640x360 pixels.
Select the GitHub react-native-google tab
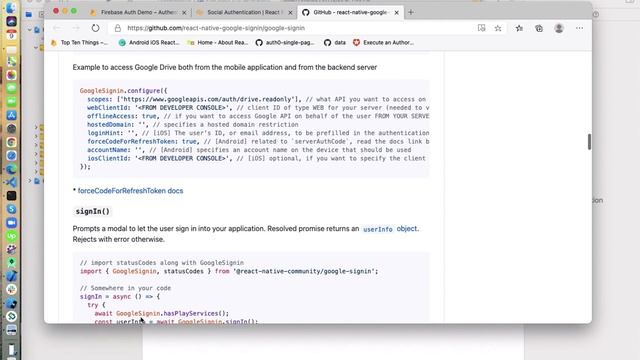[x=350, y=13]
